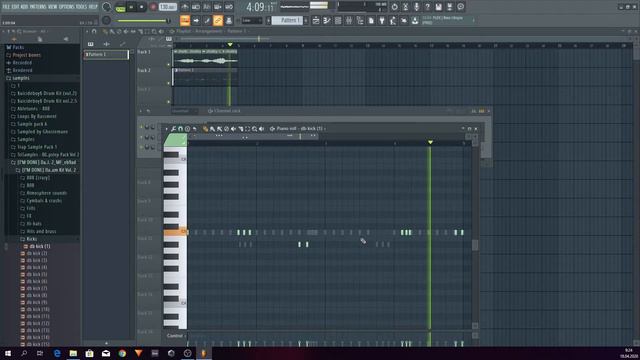Viewport: 640px width, 360px height.
Task: Toggle the loop recording icon
Action: click(x=229, y=7)
